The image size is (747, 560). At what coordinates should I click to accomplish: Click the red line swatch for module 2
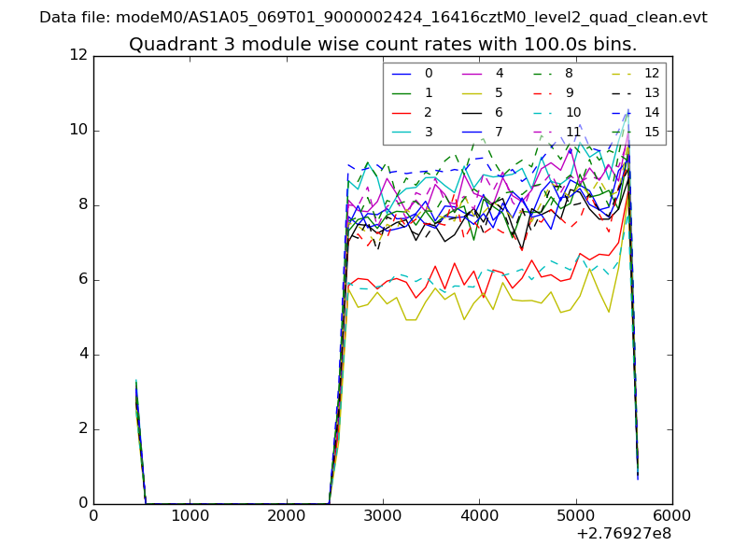[402, 112]
